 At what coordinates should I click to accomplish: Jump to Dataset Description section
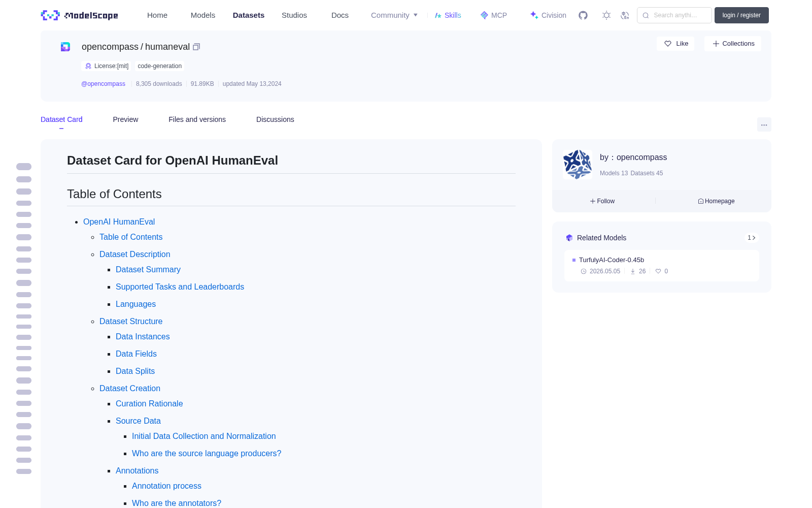point(134,254)
